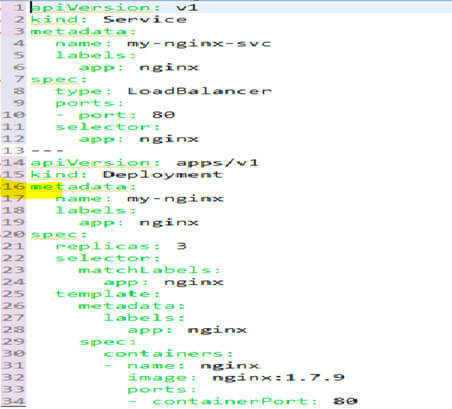Select the 'Deployment' kind value
The width and height of the screenshot is (452, 409).
point(162,175)
